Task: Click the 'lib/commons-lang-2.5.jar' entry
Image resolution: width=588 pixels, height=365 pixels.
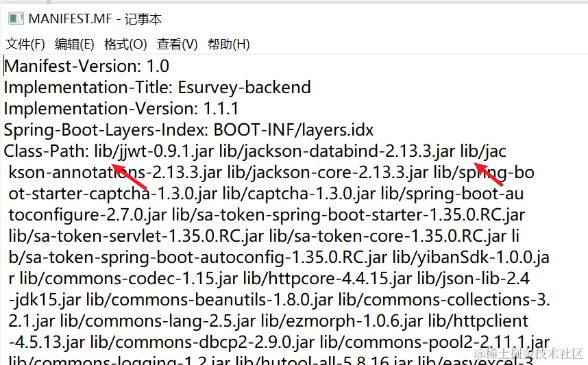Action: (158, 322)
